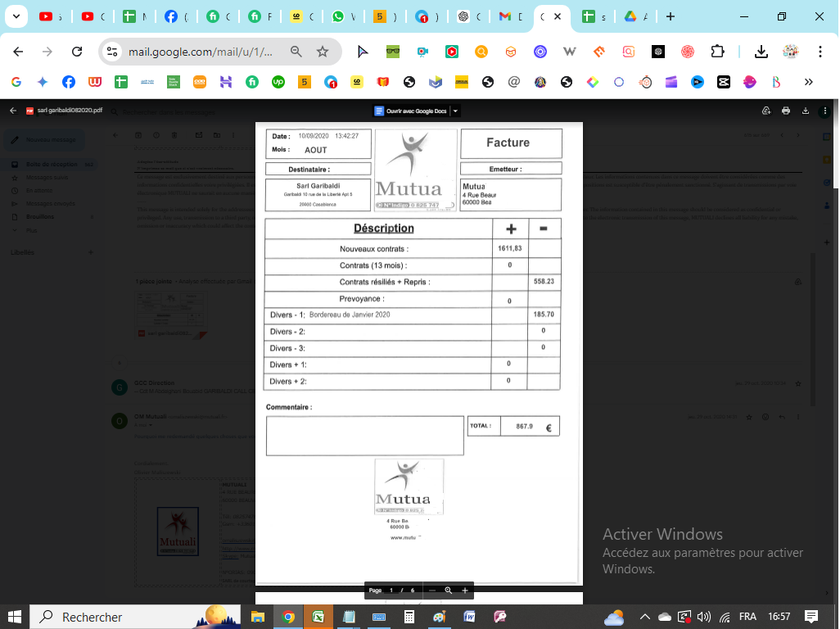Open the sarl garibaldi082020.pdf file name
The width and height of the screenshot is (840, 629).
point(70,111)
